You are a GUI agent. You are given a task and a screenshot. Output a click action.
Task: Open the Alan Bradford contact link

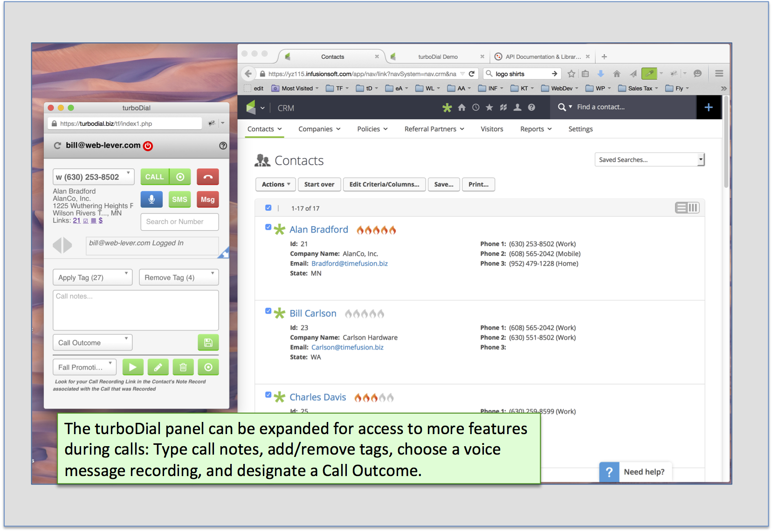click(x=319, y=229)
